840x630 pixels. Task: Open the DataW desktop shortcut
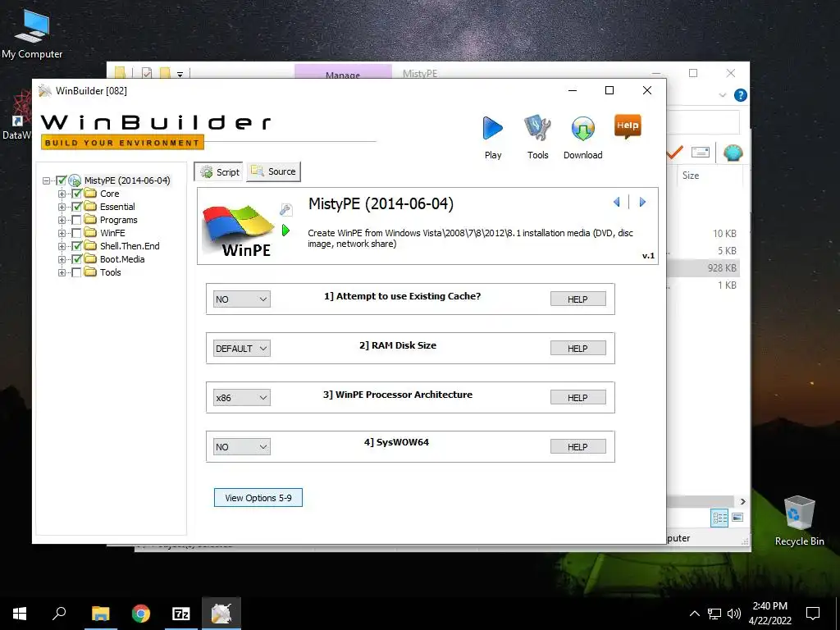click(16, 115)
